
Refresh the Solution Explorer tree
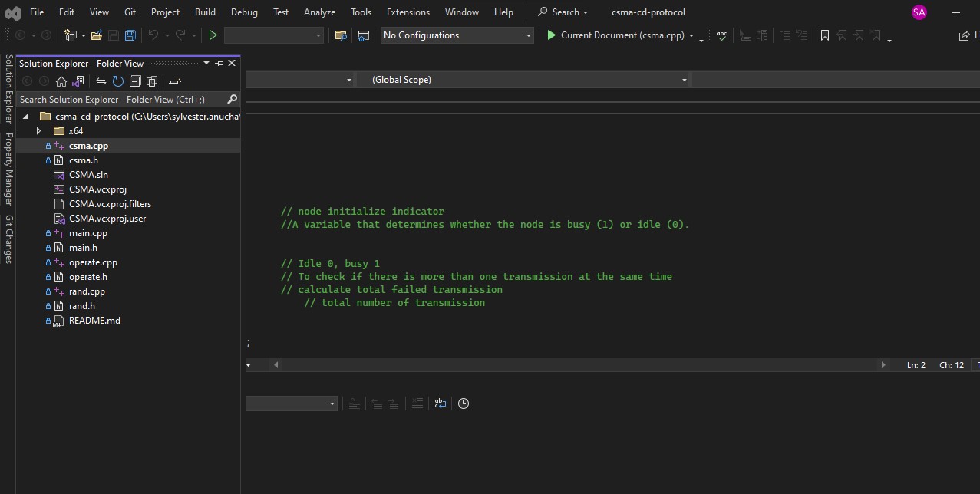pyautogui.click(x=117, y=81)
